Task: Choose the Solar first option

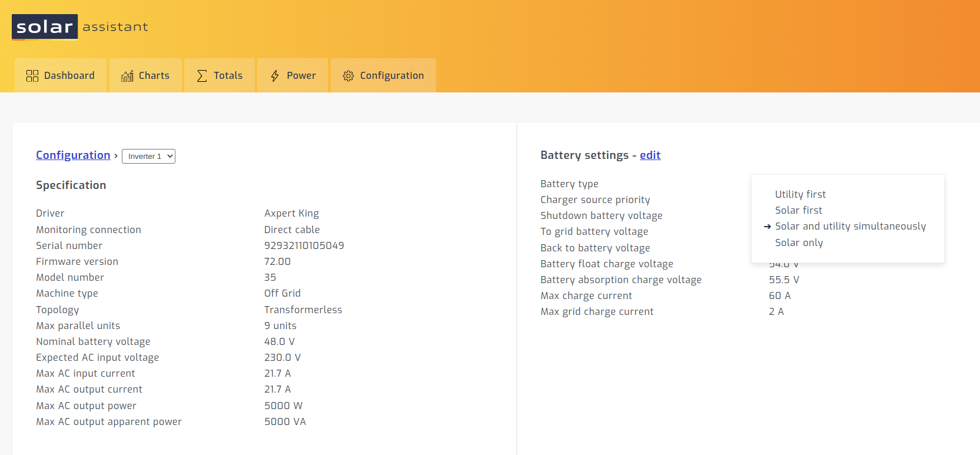Action: point(798,210)
